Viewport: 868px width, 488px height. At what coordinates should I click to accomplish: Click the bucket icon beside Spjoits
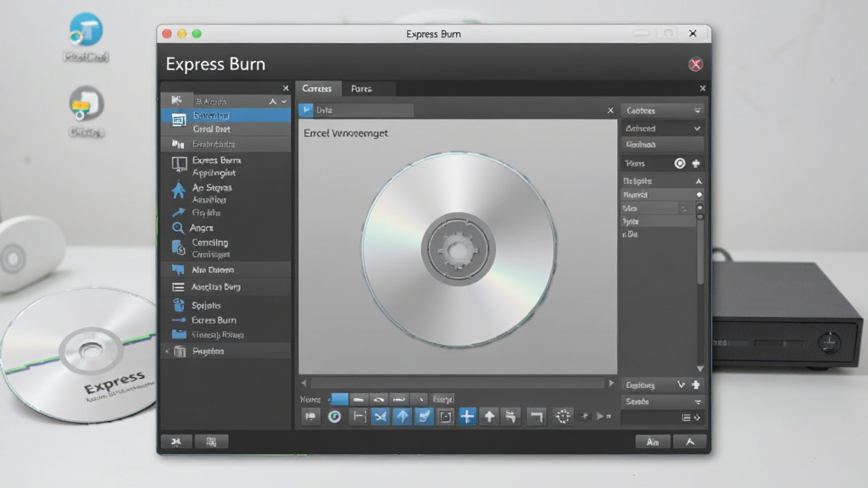coord(178,305)
